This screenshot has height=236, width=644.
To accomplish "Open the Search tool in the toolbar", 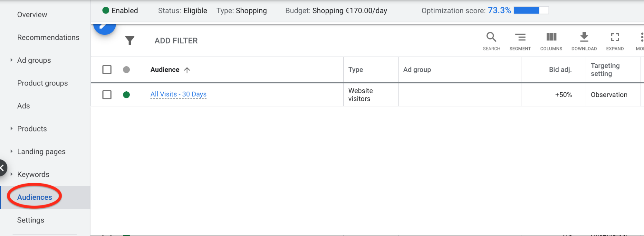I will tap(491, 41).
